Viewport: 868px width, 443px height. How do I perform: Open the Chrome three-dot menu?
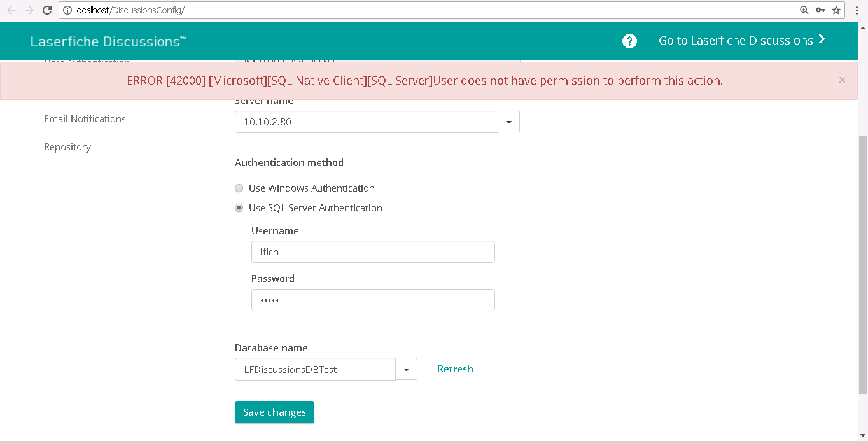(857, 10)
